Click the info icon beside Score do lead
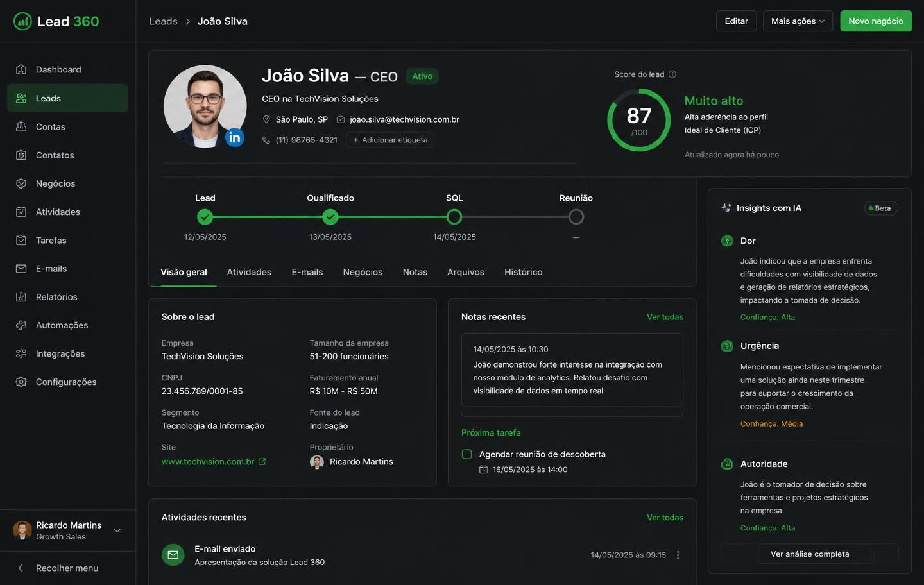 coord(672,74)
